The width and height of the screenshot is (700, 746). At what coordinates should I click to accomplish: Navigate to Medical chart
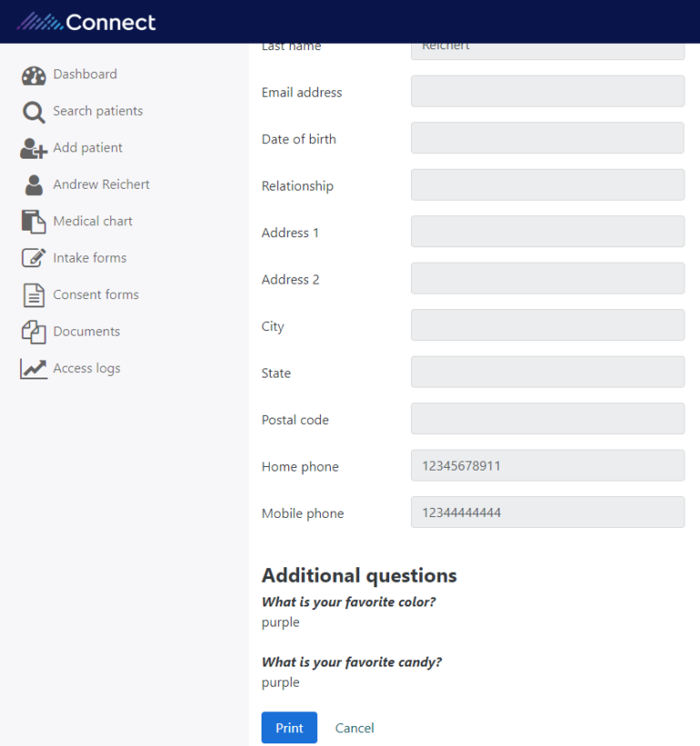tap(93, 222)
